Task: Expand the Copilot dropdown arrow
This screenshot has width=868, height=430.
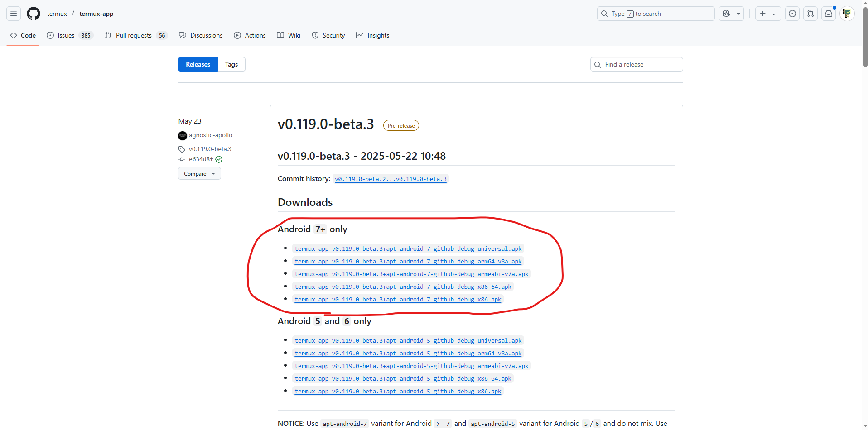Action: 738,14
